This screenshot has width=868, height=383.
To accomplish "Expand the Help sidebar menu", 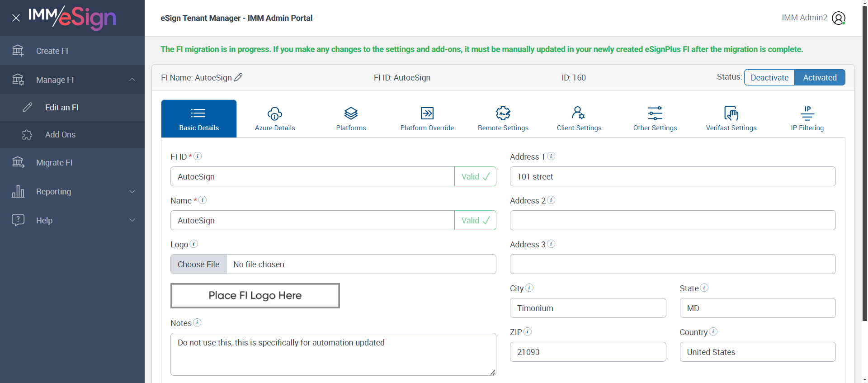I will (x=132, y=220).
